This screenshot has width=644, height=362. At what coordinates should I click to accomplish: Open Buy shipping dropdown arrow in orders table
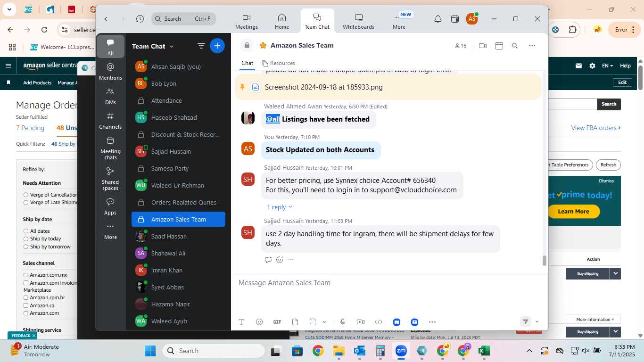(615, 273)
